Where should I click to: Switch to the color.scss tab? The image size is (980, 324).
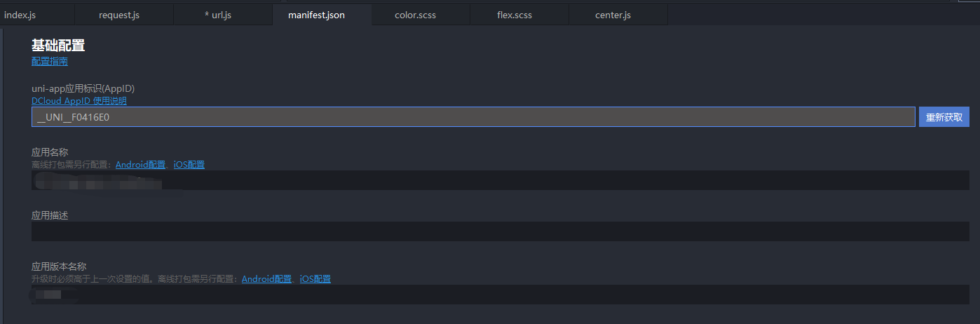[x=415, y=15]
